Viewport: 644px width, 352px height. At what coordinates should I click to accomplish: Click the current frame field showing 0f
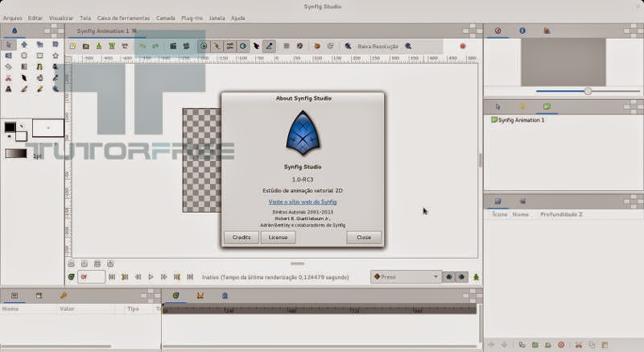91,277
